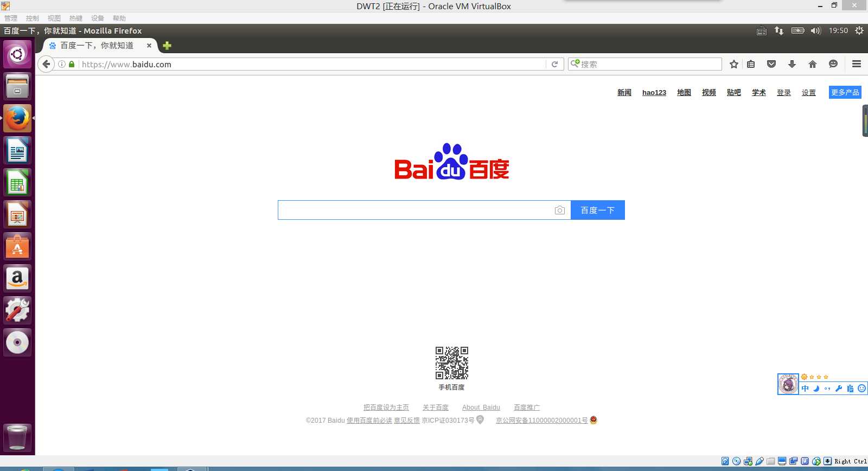Open input method wrench settings icon
868x471 pixels.
839,389
